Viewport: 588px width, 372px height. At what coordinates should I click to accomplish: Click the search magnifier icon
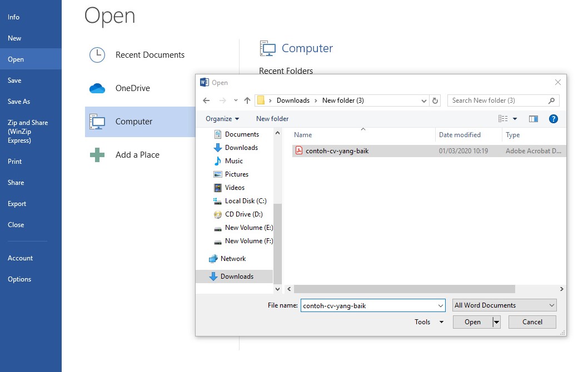tap(552, 100)
